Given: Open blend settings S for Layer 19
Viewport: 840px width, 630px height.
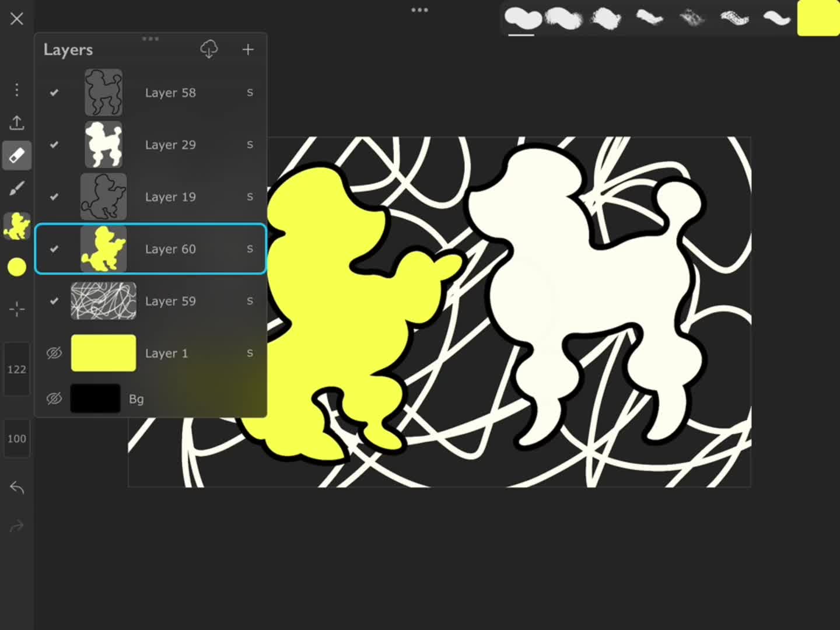Looking at the screenshot, I should coord(250,197).
